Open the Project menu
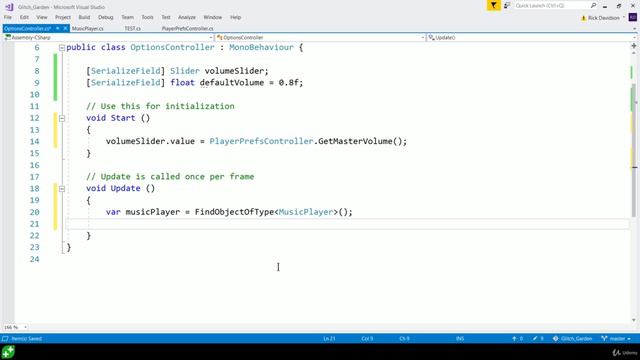Viewport: 640px width, 360px height. click(x=63, y=17)
